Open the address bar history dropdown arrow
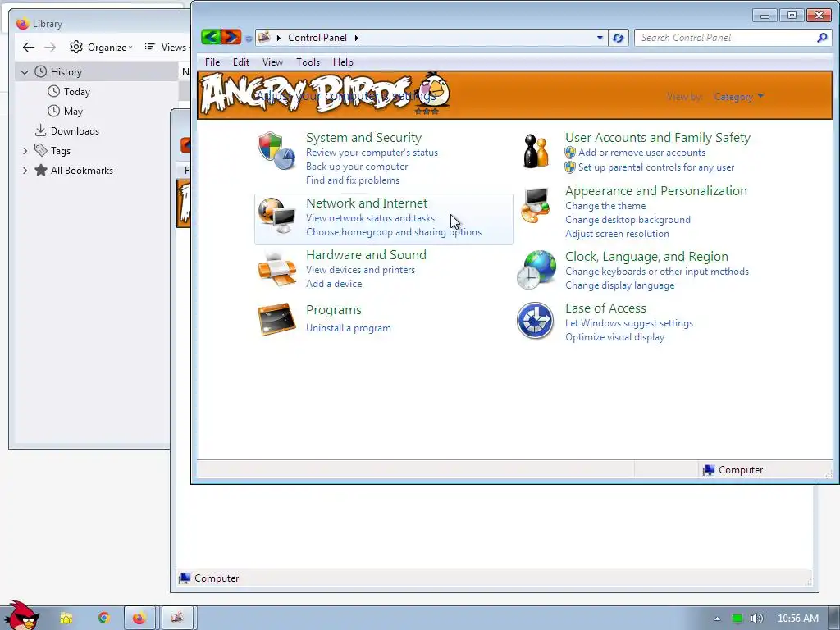 tap(600, 38)
